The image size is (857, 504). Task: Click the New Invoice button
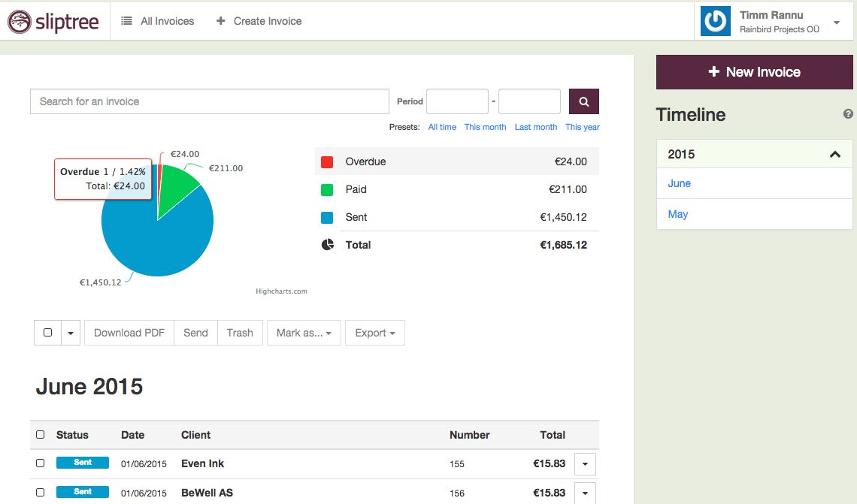[x=753, y=71]
